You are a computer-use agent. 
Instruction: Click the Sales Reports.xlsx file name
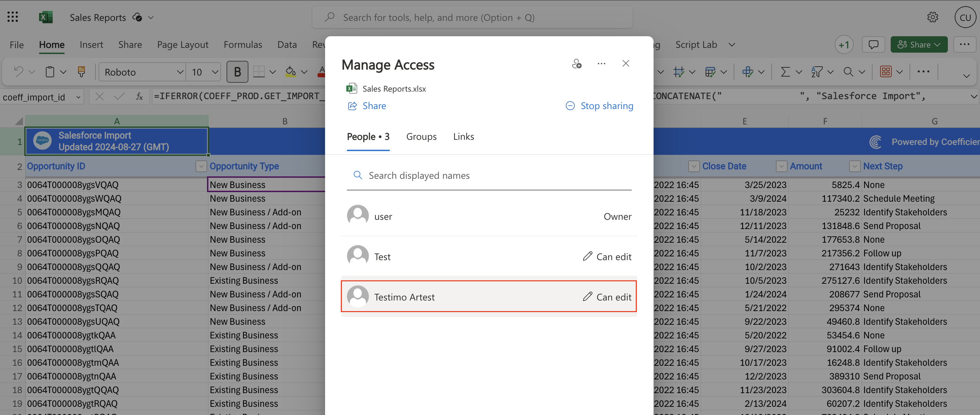tap(394, 89)
